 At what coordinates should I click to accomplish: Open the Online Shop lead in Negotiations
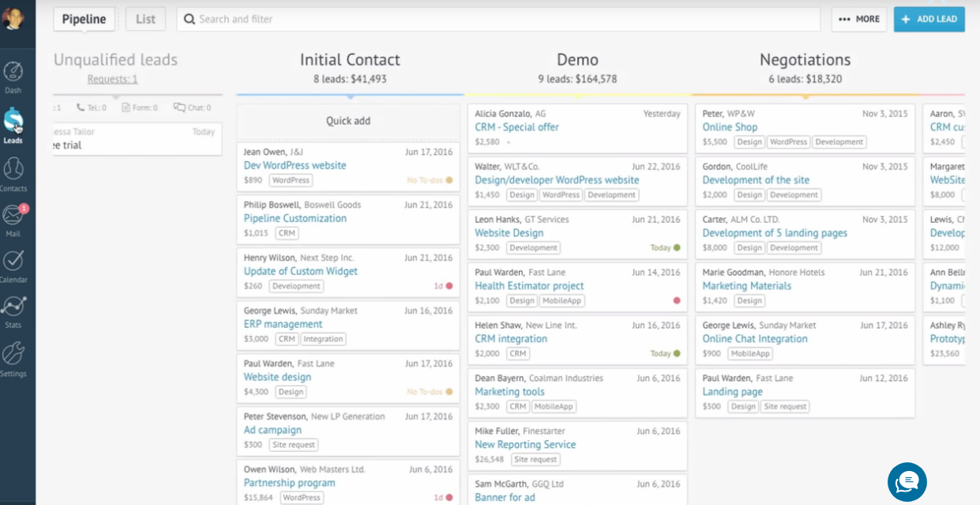pyautogui.click(x=730, y=127)
